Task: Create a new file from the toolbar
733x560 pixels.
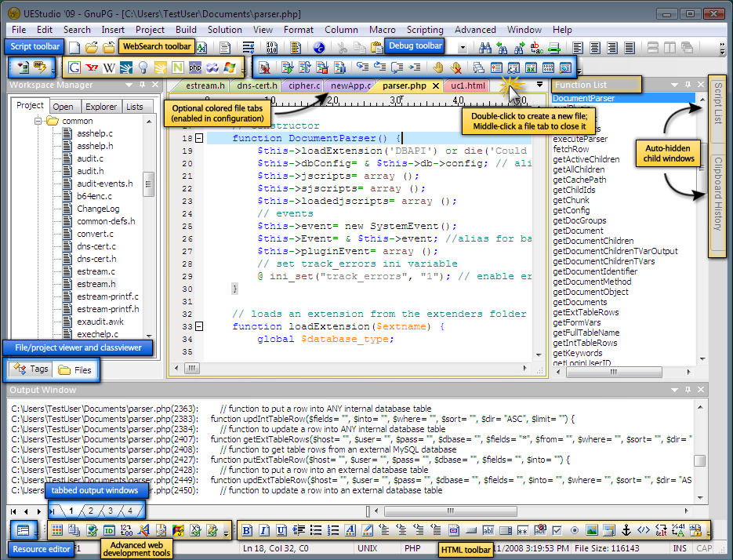Action: click(x=74, y=47)
